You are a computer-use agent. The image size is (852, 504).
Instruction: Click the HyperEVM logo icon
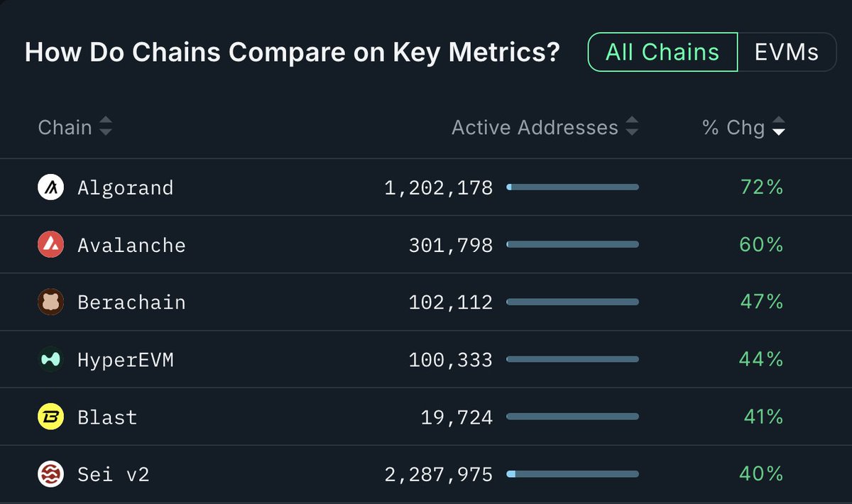tap(50, 360)
